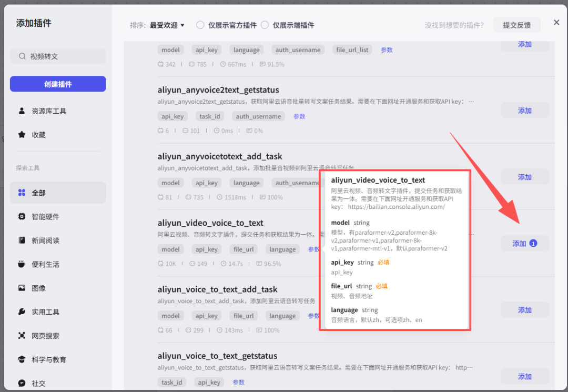Click the bailian.console.aliyun.com URL in popup
This screenshot has width=568, height=392.
tap(397, 207)
